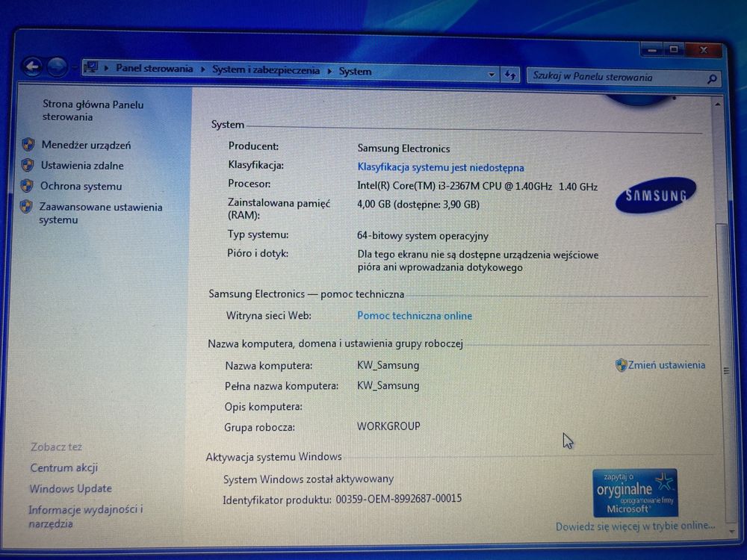Open Ustawienia zdalne
This screenshot has width=747, height=560.
[x=82, y=165]
